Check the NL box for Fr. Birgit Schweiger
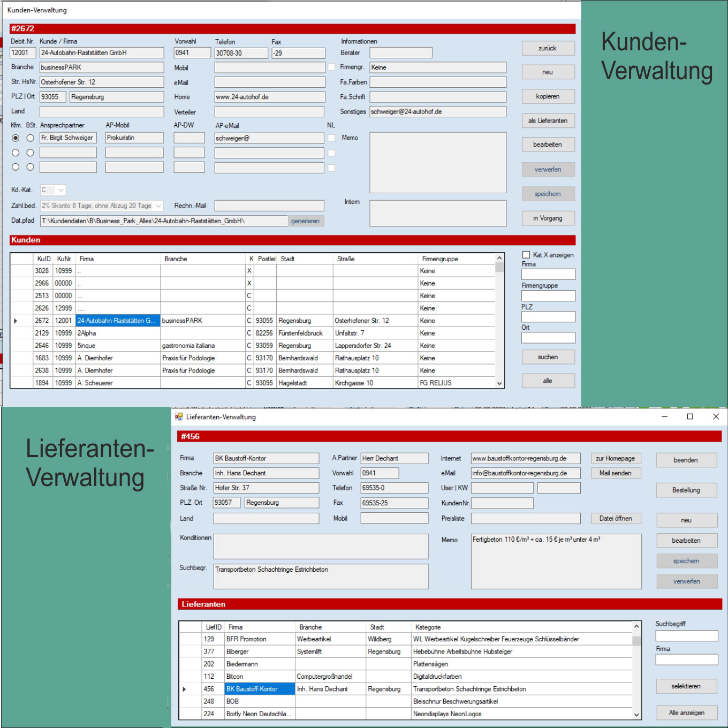The width and height of the screenshot is (728, 728). click(x=331, y=138)
